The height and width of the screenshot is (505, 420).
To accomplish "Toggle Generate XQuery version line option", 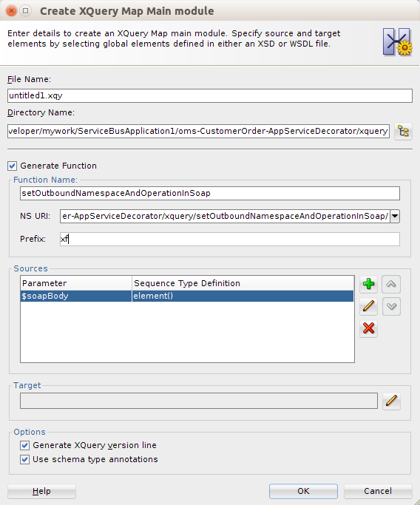I will [25, 445].
